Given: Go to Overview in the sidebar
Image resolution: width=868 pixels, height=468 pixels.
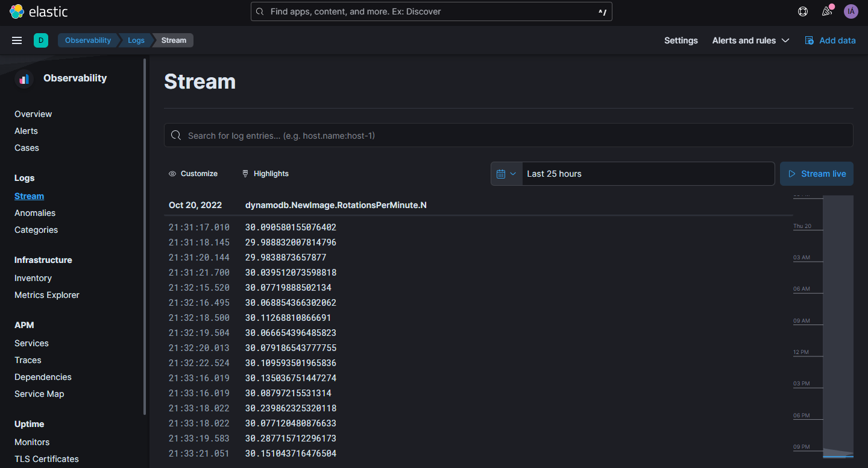Looking at the screenshot, I should [x=33, y=114].
